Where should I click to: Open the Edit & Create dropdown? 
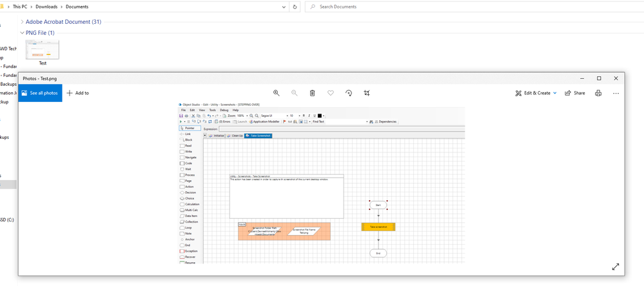pyautogui.click(x=536, y=93)
